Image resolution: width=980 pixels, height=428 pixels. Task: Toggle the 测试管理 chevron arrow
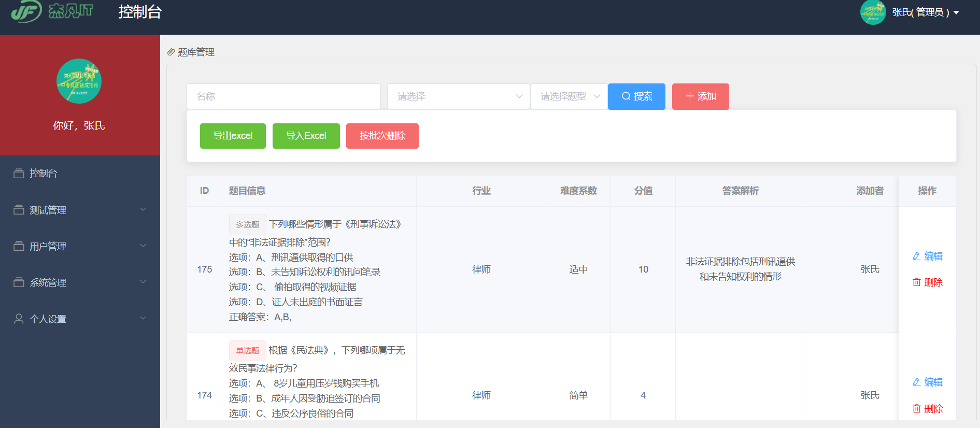143,209
